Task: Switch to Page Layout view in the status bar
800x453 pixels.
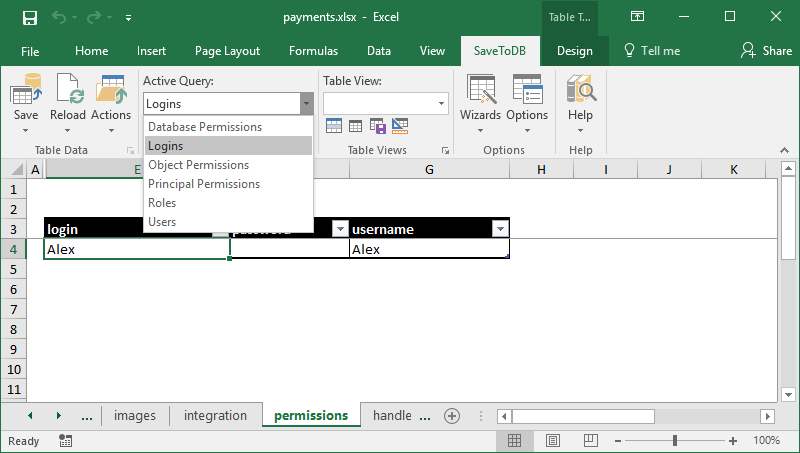Action: [x=553, y=440]
